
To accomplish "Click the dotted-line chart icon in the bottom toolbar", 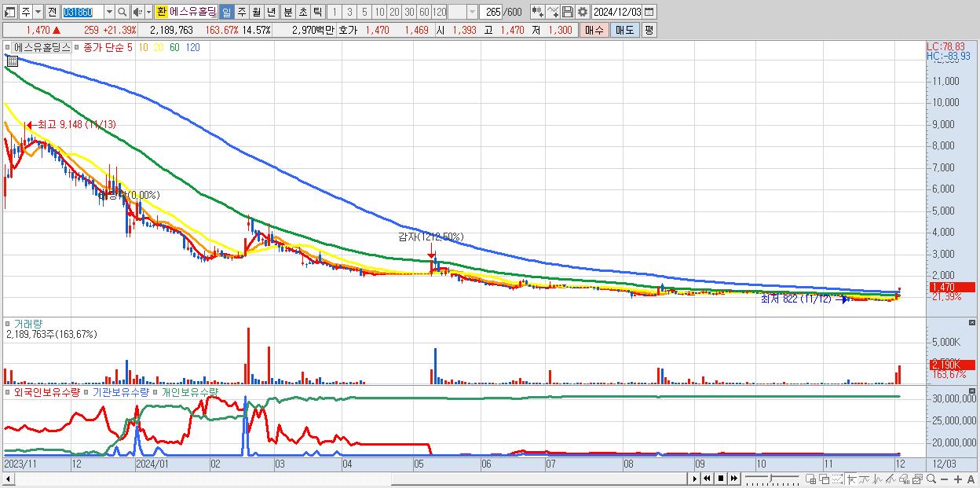I will tap(837, 479).
